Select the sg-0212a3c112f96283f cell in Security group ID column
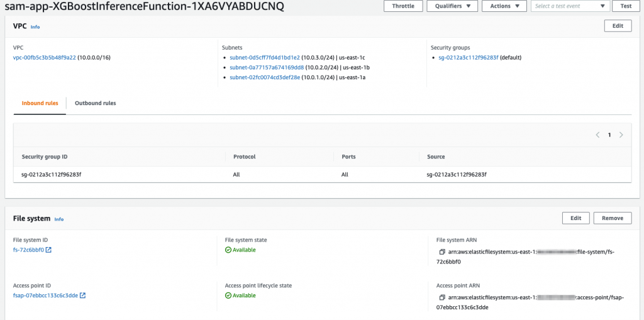The image size is (644, 320). [52, 175]
